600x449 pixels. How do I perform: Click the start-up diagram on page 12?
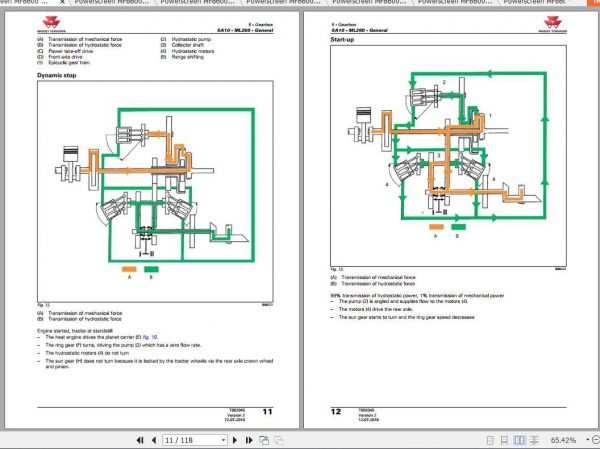point(448,156)
